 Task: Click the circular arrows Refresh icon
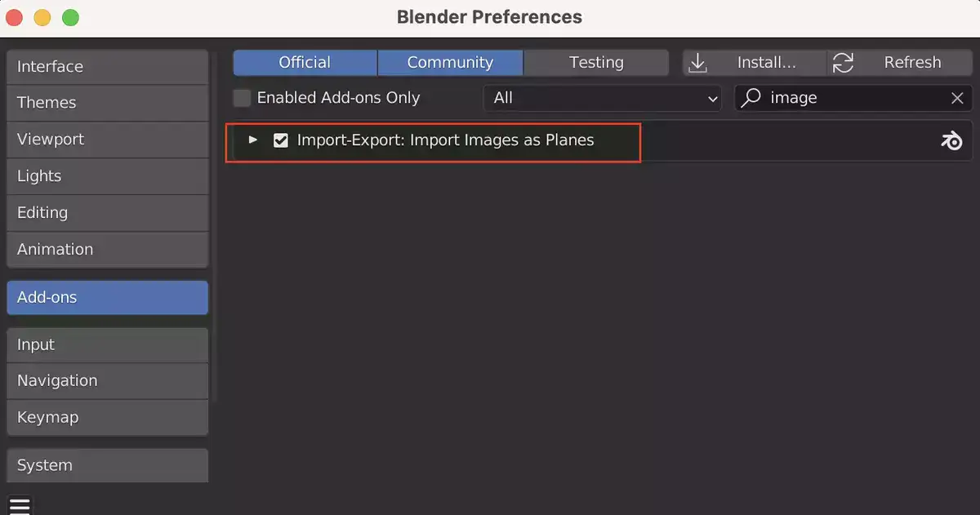(x=843, y=63)
